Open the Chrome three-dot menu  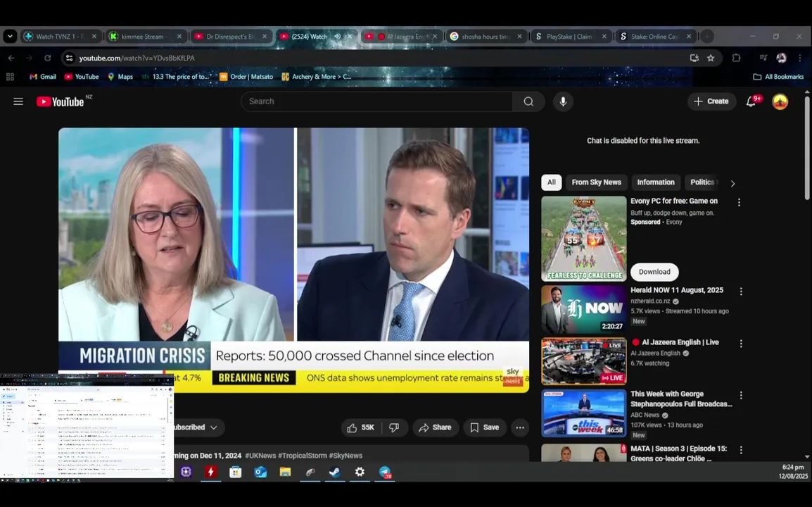(799, 58)
